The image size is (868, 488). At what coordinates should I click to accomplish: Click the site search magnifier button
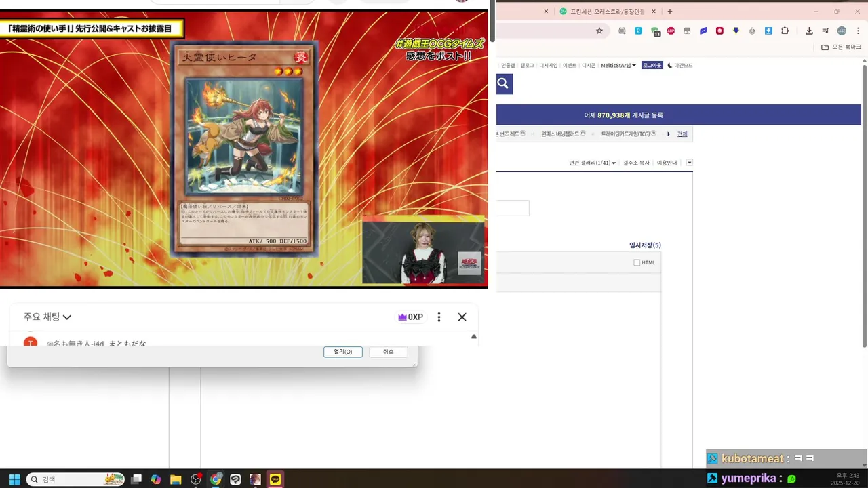tap(503, 84)
